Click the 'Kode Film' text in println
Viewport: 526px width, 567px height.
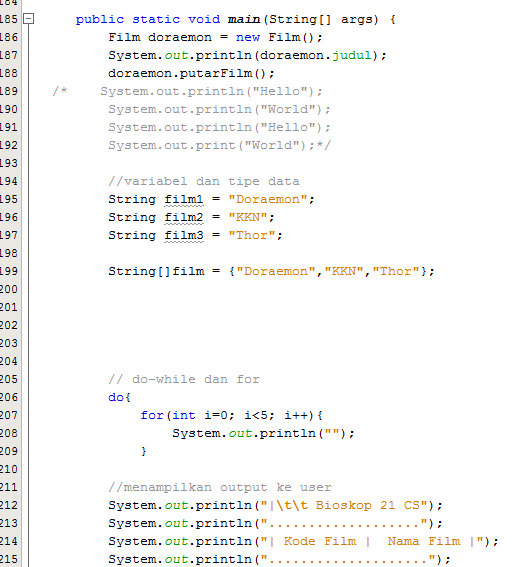(320, 541)
